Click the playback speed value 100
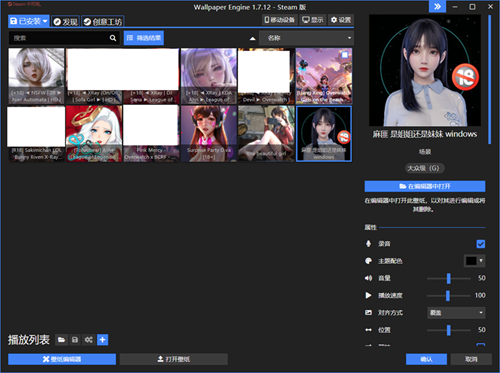 coord(480,295)
